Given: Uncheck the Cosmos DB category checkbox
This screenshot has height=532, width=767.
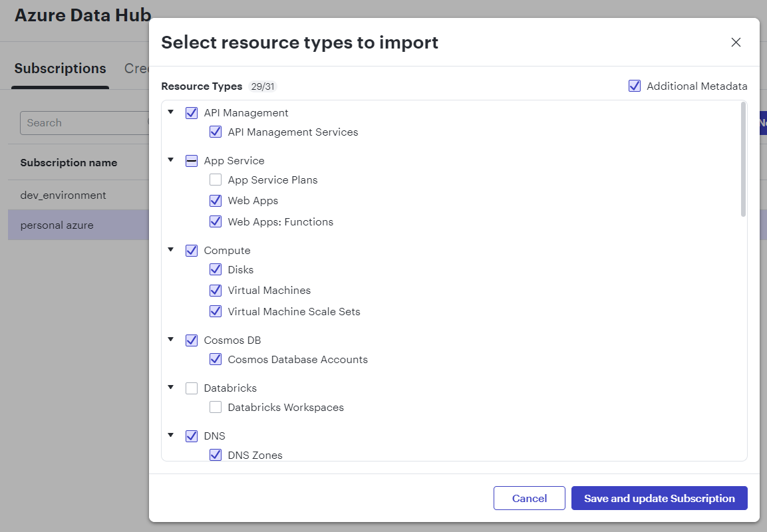Looking at the screenshot, I should click(x=192, y=340).
